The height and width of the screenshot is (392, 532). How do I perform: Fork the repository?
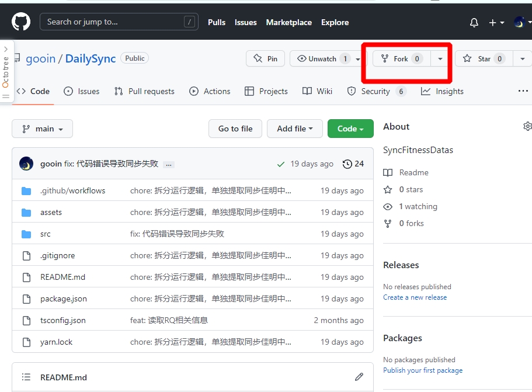(x=402, y=59)
